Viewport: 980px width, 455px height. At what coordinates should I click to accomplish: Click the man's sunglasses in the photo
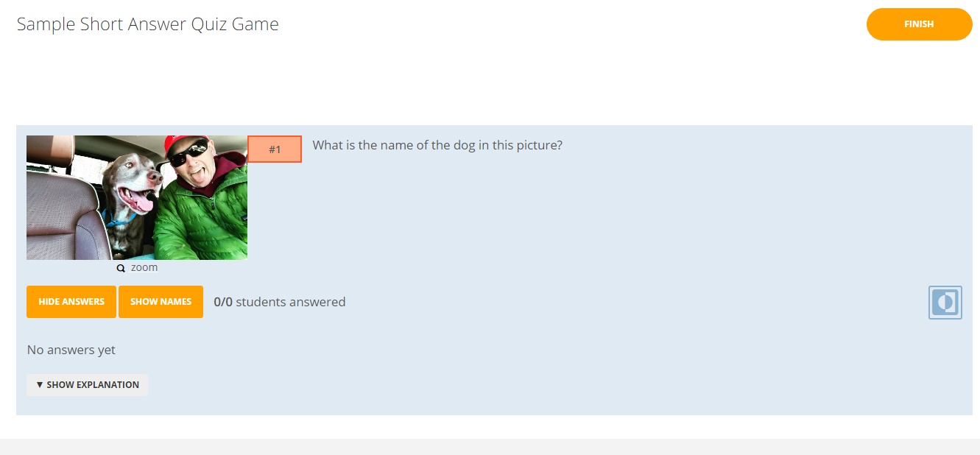[x=188, y=154]
